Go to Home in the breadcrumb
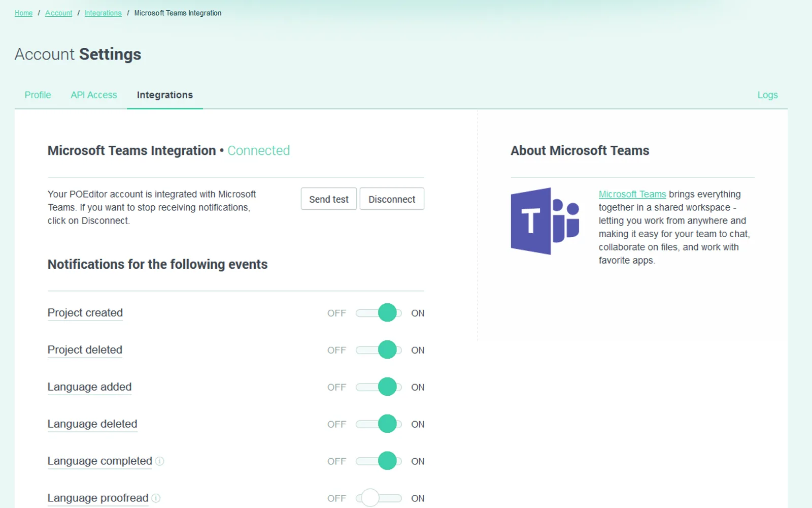The width and height of the screenshot is (812, 508). 23,13
